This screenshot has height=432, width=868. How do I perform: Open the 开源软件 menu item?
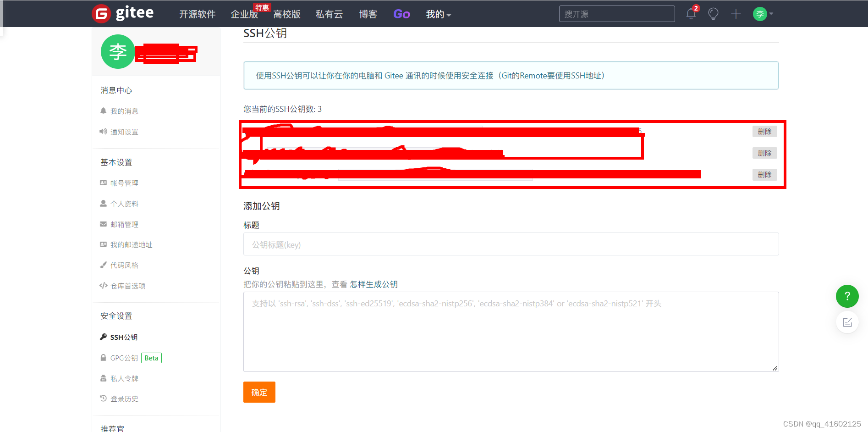[198, 14]
